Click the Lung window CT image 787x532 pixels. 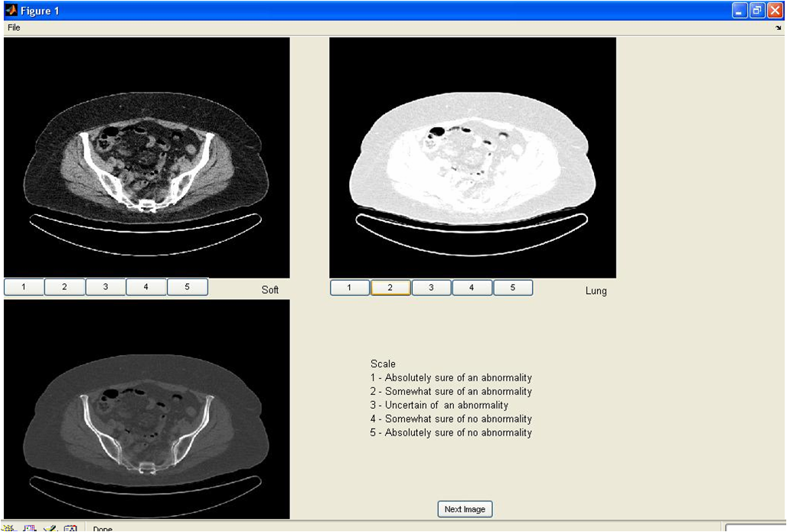[473, 158]
